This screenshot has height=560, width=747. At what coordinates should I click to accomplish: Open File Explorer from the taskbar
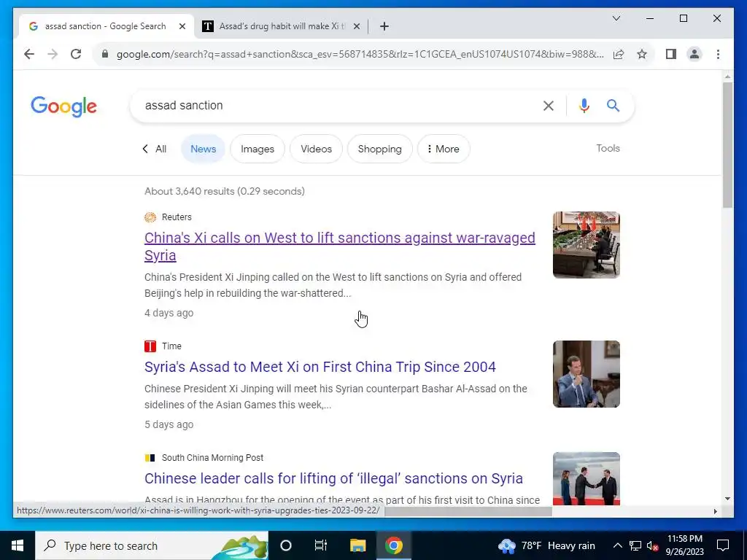357,545
